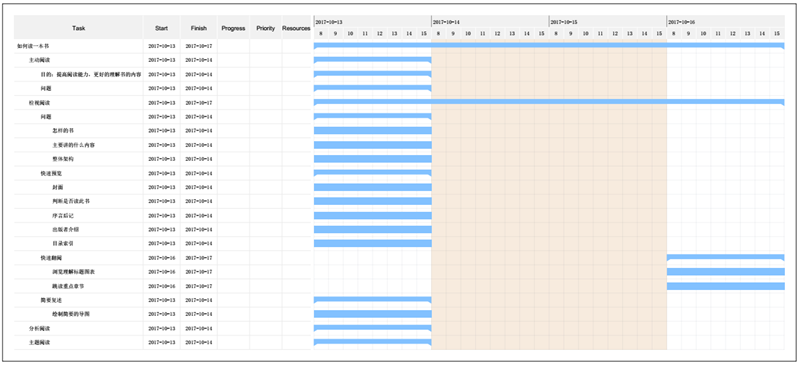Screen dimensions: 800x365
Task: Click the Finish date cell of 简要复述
Action: (x=198, y=300)
